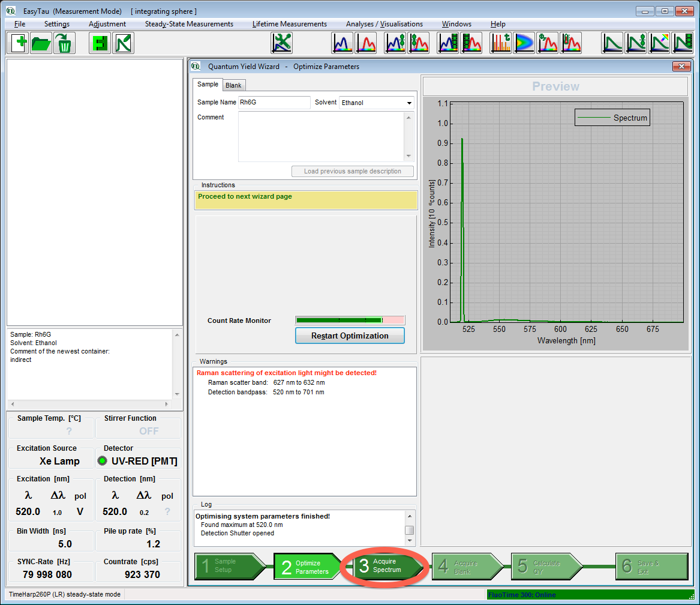Toggle the excitation polarization V setting

[x=80, y=512]
